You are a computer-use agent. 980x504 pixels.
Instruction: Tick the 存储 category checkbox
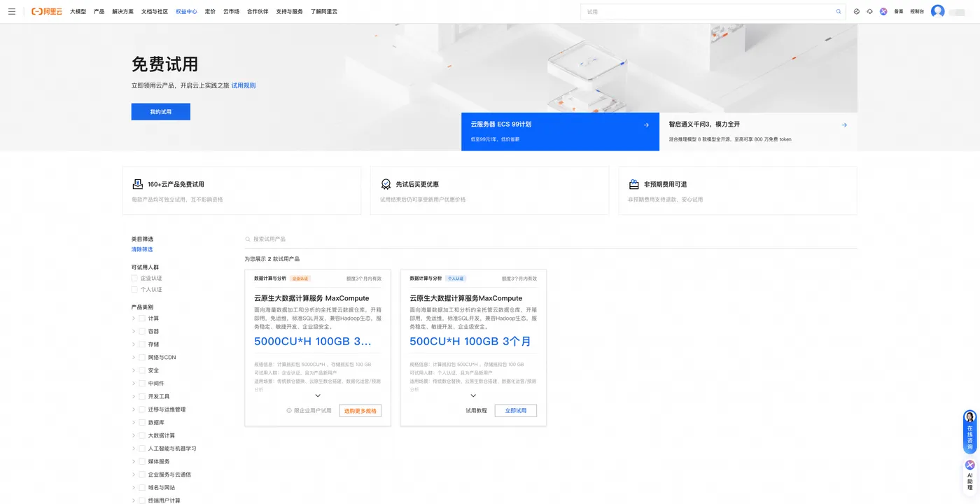point(142,344)
